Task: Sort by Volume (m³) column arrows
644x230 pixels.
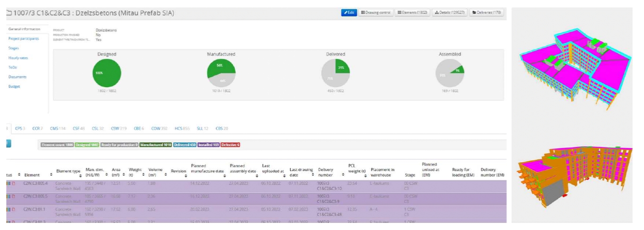Action: coord(166,175)
